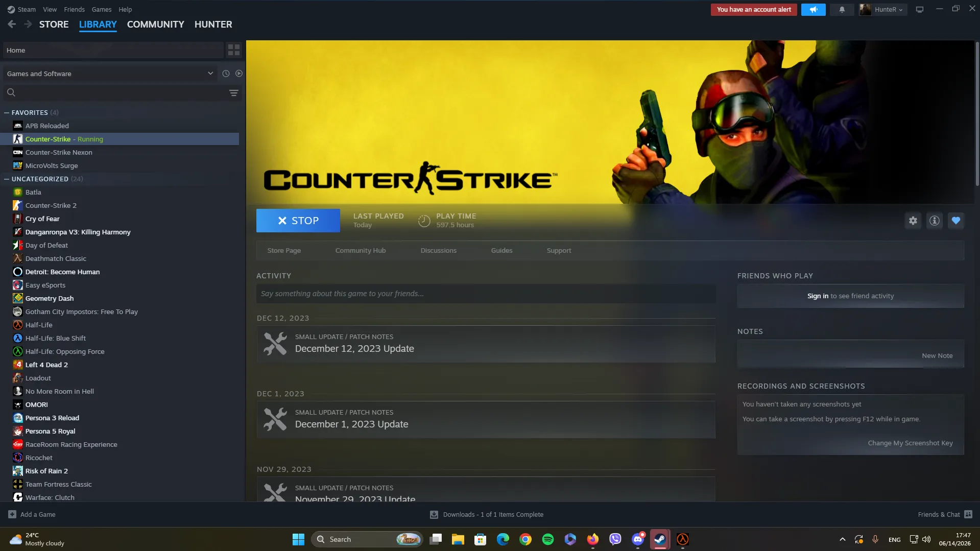Open the HUNTER profile tab
The width and height of the screenshot is (980, 551).
pos(213,24)
